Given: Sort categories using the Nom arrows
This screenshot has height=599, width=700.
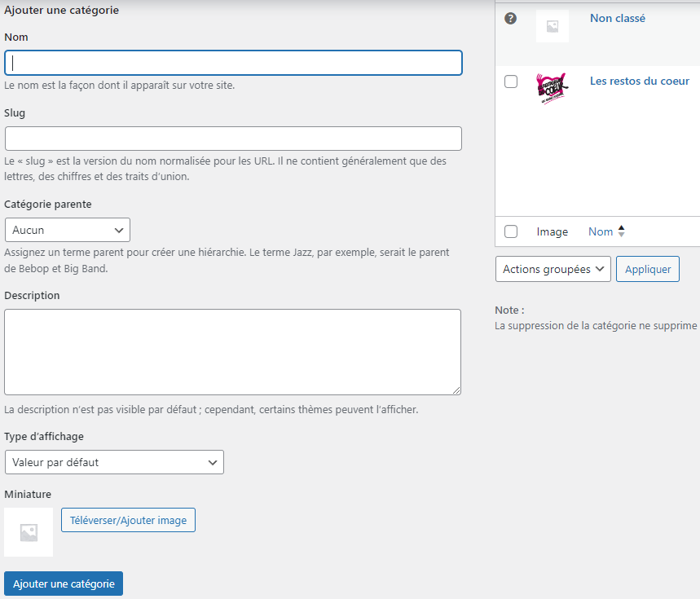Looking at the screenshot, I should (621, 231).
